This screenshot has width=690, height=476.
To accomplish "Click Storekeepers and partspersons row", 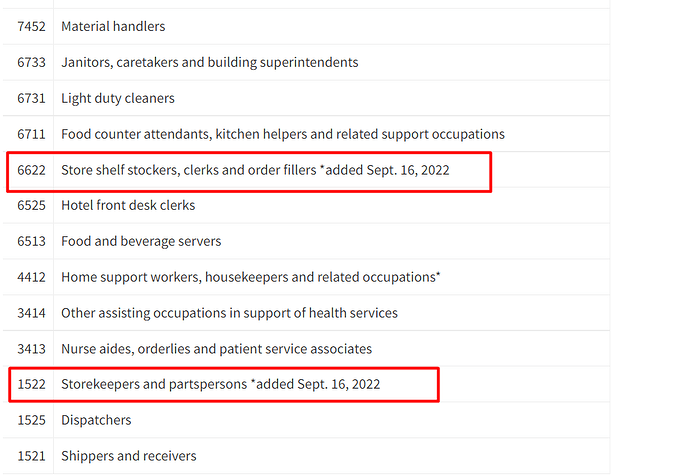I will [220, 384].
